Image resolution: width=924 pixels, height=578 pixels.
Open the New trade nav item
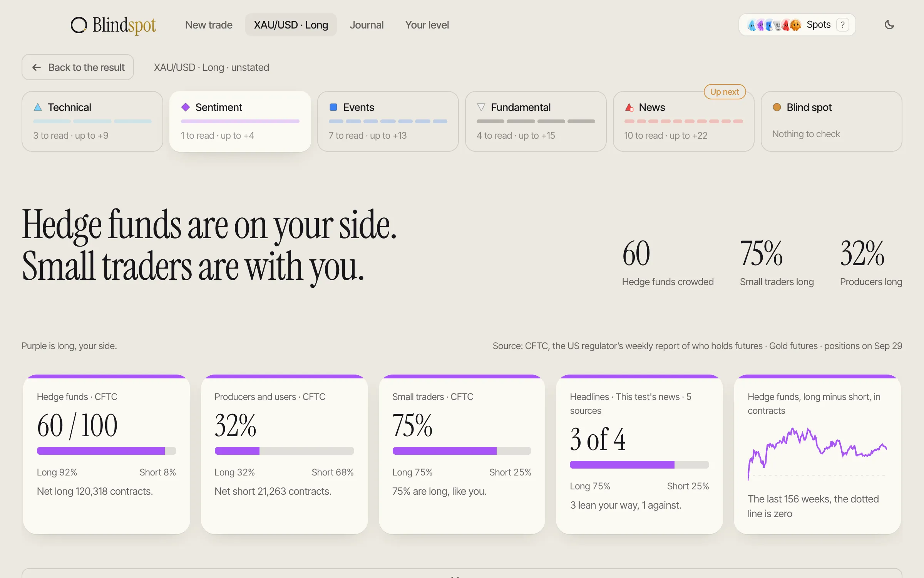[x=209, y=25]
